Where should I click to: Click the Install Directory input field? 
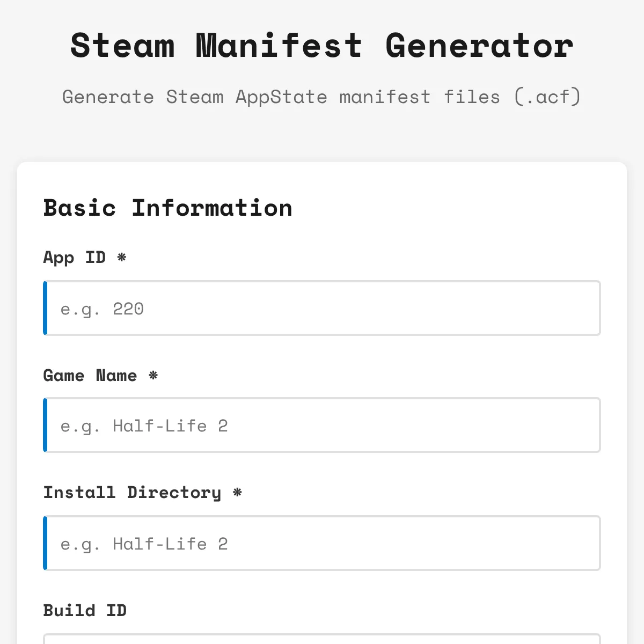pyautogui.click(x=322, y=543)
